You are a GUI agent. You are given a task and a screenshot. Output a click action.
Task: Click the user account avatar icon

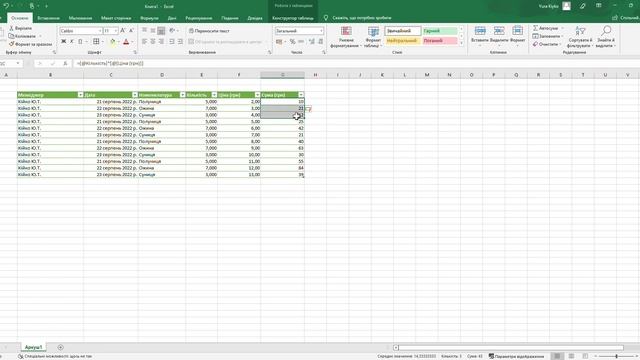point(567,6)
